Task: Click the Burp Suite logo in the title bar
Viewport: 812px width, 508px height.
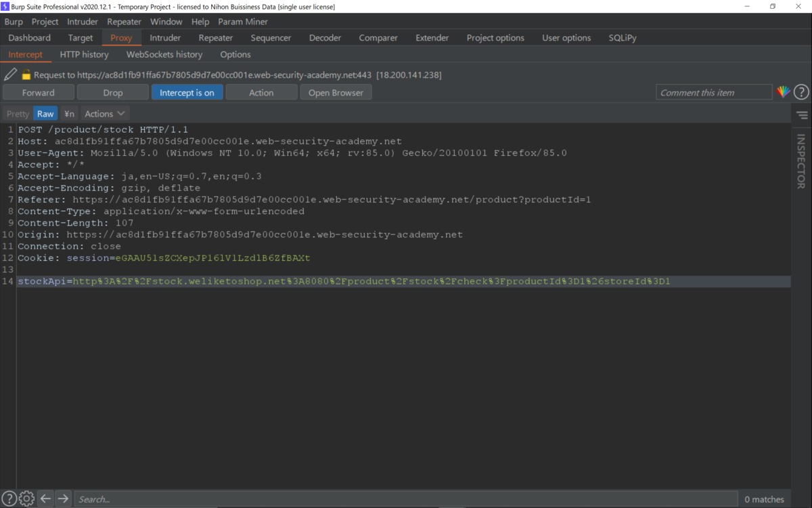Action: (5, 6)
